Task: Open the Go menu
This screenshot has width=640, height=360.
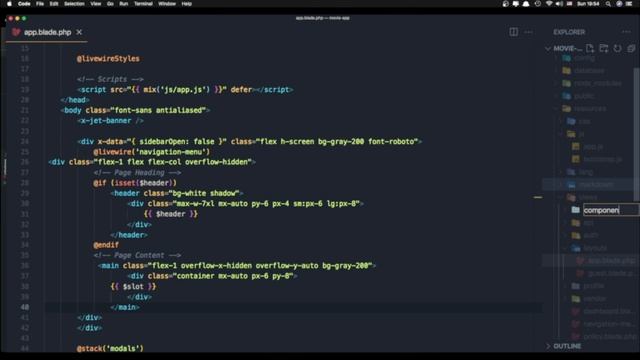Action: (x=110, y=4)
